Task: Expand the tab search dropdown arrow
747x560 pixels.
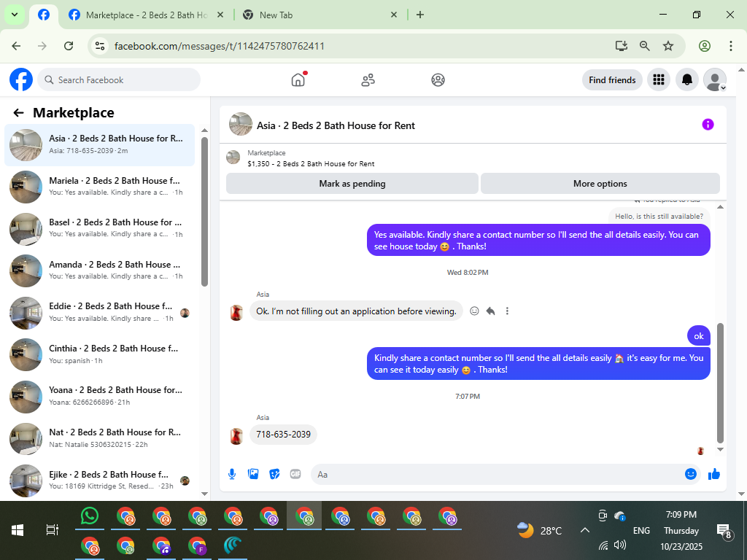Action: 15,15
